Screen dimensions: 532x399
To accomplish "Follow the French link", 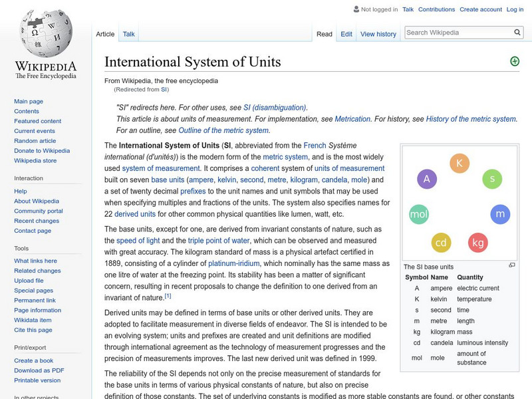I will coord(315,146).
